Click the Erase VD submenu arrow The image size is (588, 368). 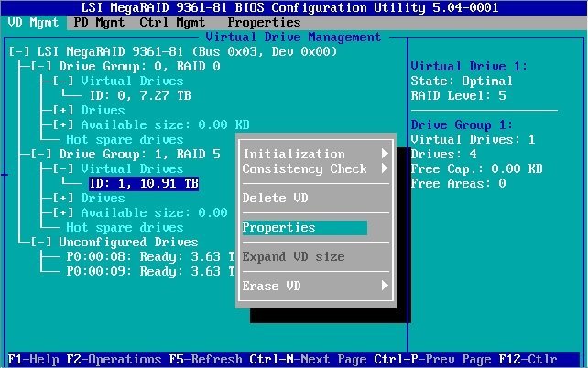385,286
